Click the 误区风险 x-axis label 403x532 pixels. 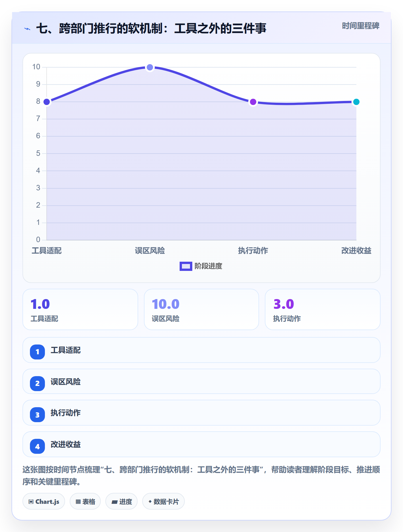[150, 251]
